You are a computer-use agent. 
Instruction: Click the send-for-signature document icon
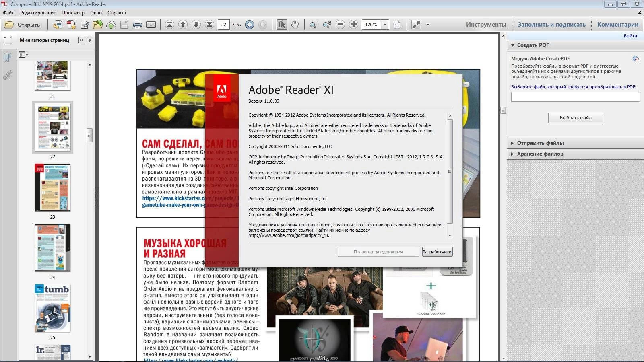58,25
